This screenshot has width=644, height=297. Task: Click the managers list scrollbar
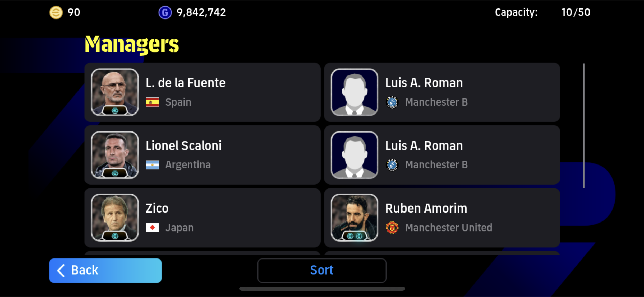click(583, 126)
